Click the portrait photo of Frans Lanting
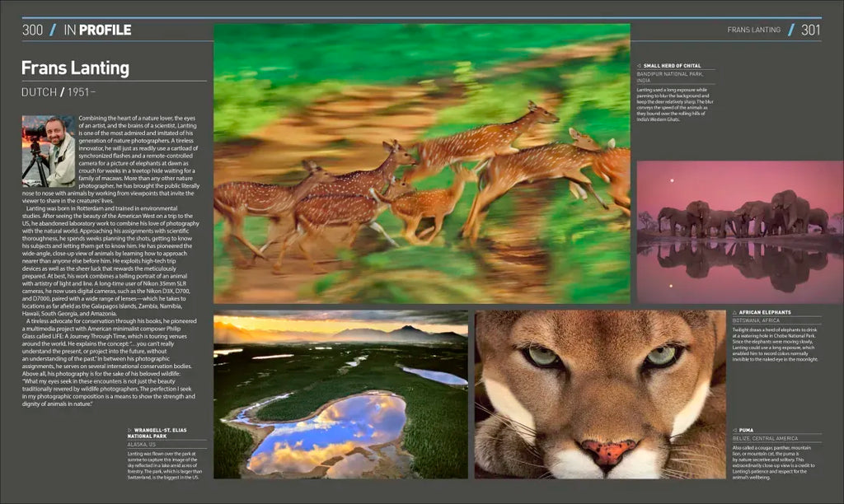Viewport: 844px width, 504px height. click(49, 151)
